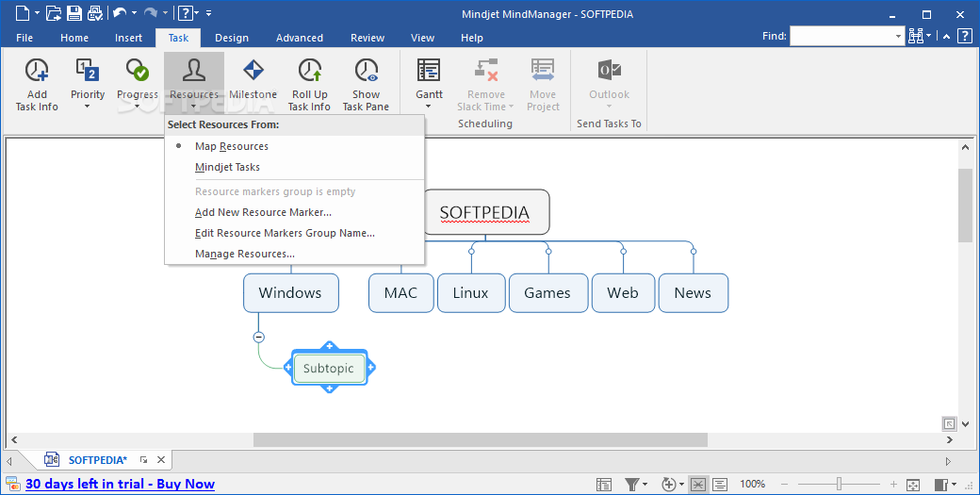Click the New document icon
The image size is (980, 495).
click(22, 12)
